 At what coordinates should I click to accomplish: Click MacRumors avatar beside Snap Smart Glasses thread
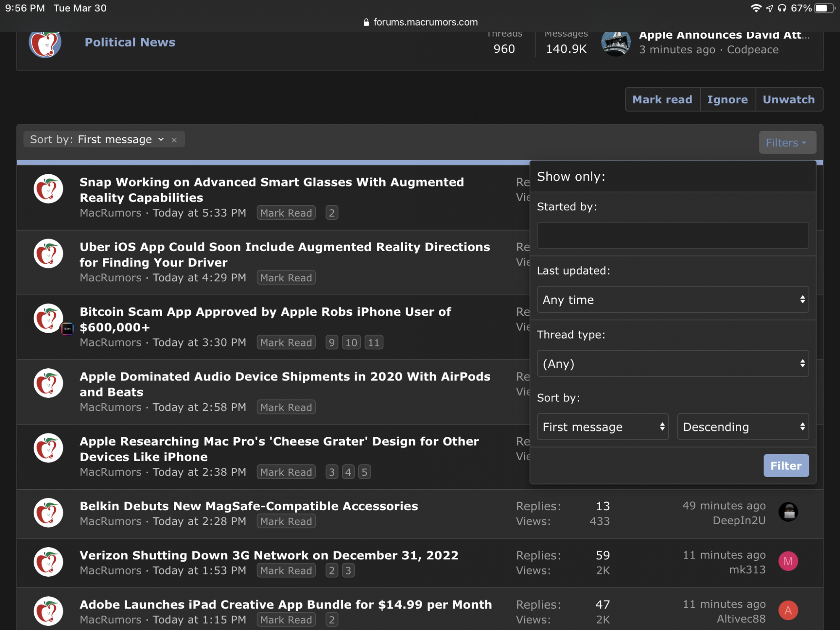click(48, 189)
